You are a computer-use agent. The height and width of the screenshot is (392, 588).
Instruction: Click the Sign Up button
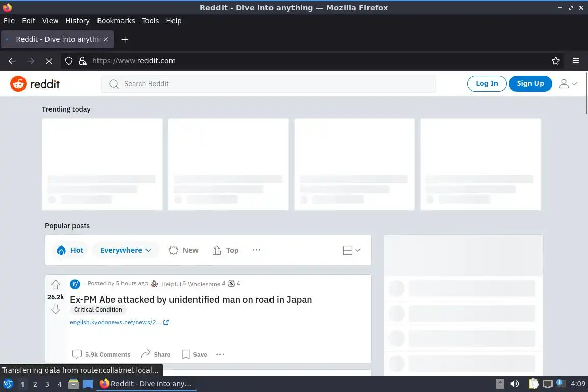pyautogui.click(x=530, y=84)
